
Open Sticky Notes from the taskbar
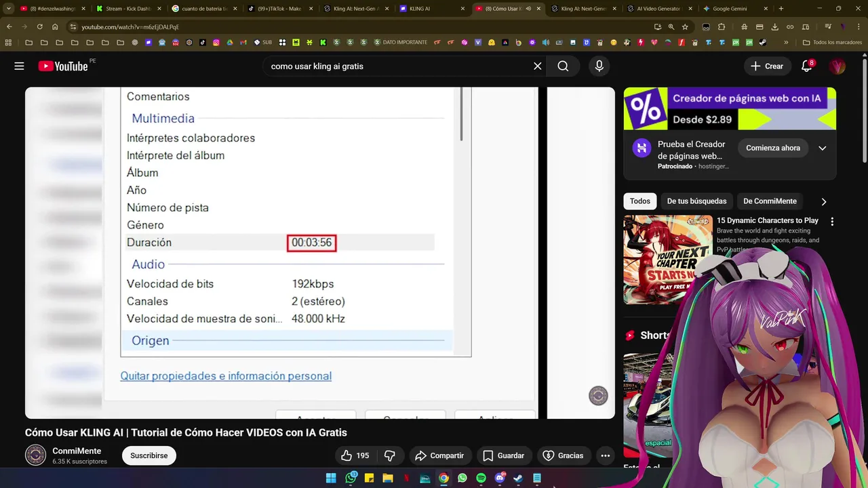(370, 478)
